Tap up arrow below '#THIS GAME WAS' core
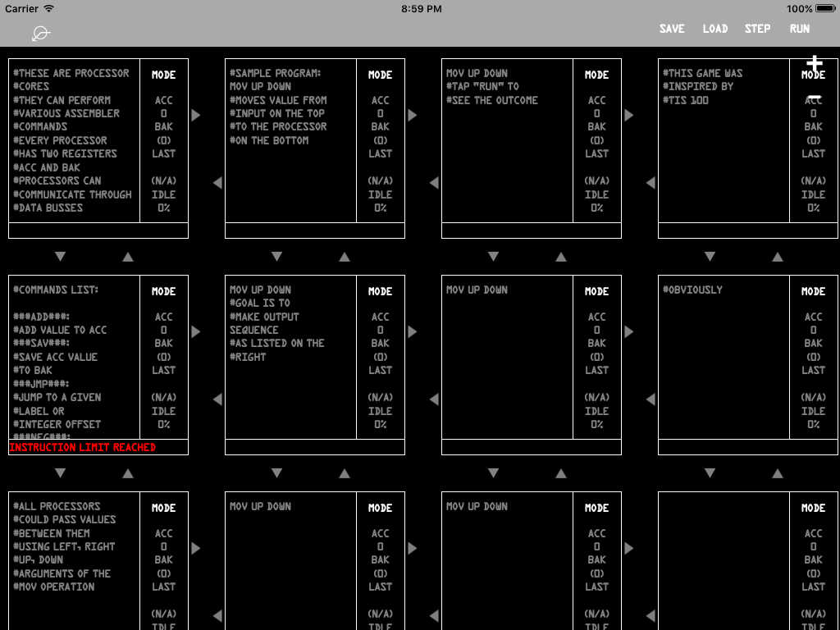Viewport: 840px width, 630px height. [777, 257]
